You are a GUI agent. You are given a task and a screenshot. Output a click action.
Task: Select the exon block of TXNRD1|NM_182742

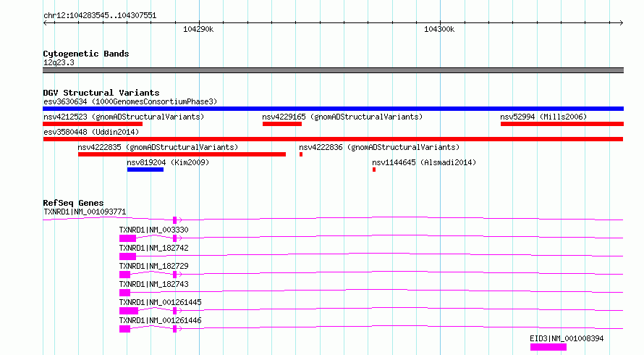128,256
